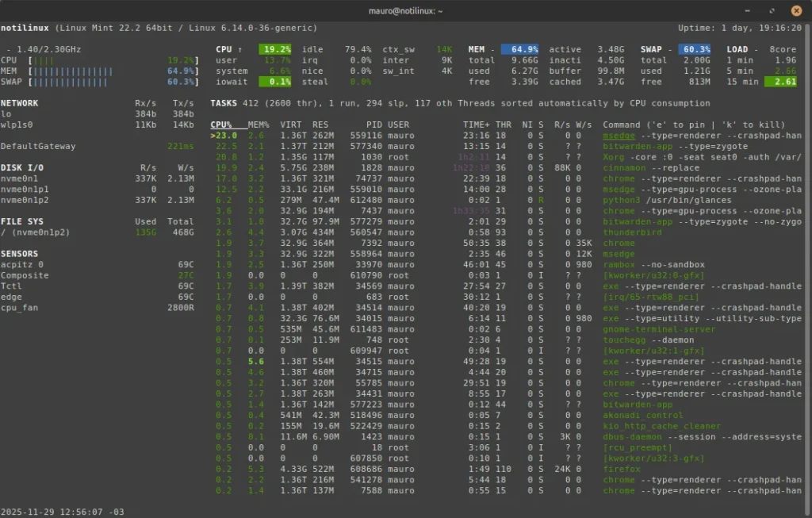
Task: Select the CPU% column header
Action: (221, 125)
